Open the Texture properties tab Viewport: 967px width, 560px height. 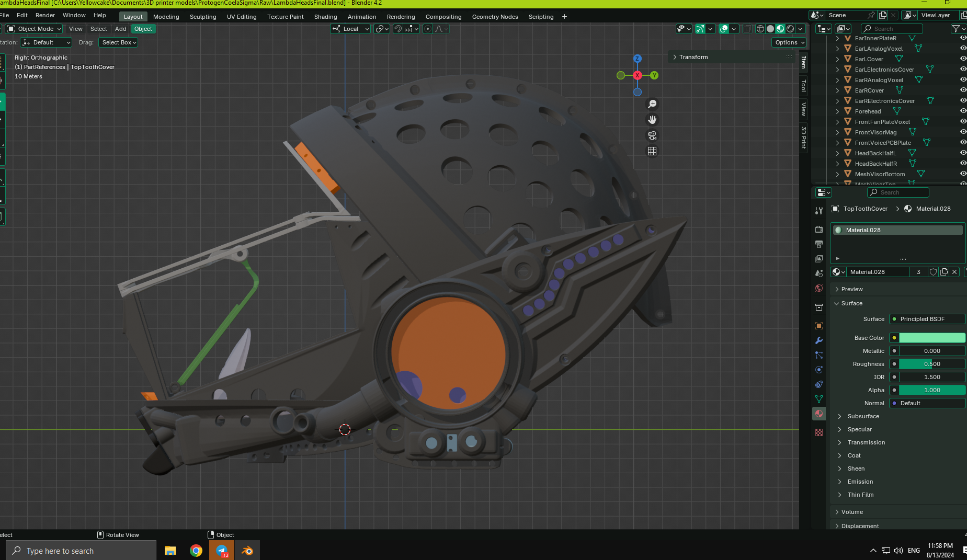[x=819, y=432]
